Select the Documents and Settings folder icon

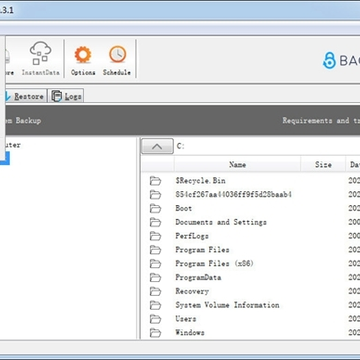tap(155, 222)
